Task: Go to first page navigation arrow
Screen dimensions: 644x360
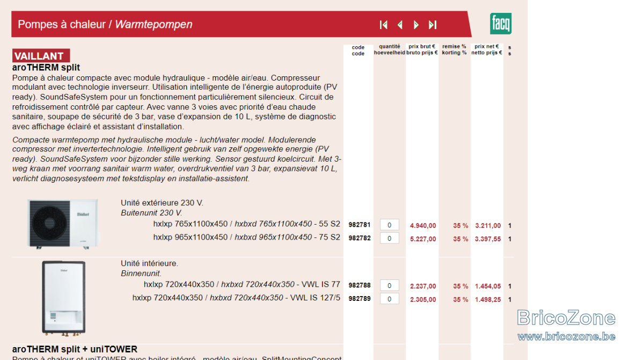Action: (383, 25)
